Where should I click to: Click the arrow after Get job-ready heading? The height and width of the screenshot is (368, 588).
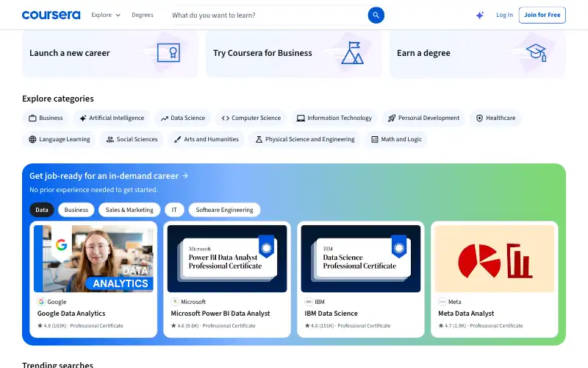[185, 176]
